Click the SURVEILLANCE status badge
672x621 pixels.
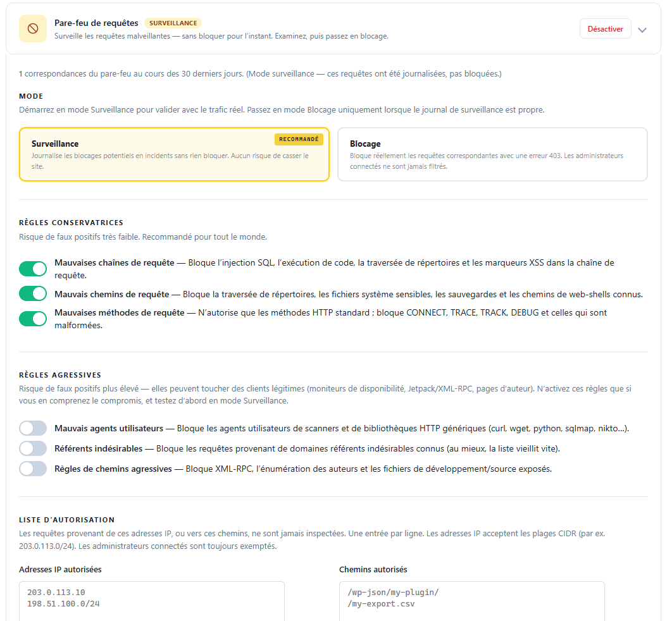coord(173,23)
